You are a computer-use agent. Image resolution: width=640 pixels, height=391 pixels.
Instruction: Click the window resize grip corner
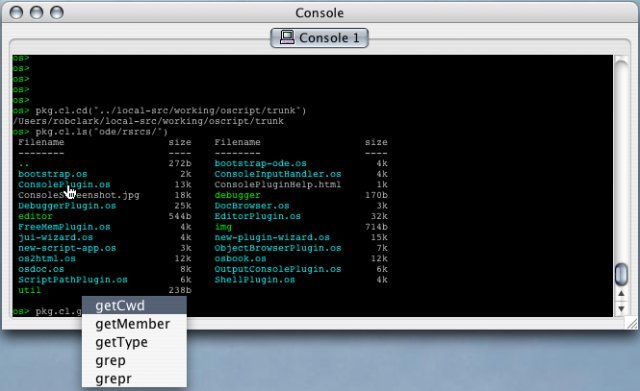pyautogui.click(x=632, y=323)
